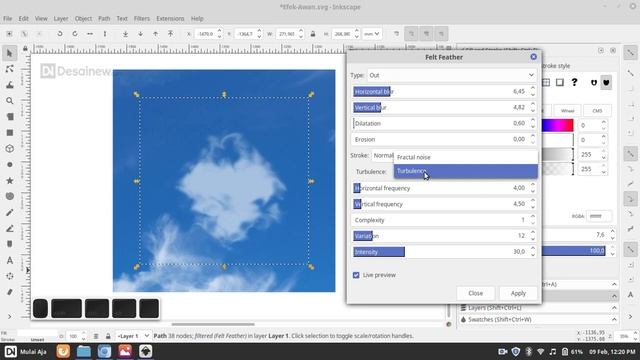The height and width of the screenshot is (360, 640).
Task: Click the RGBA hex input field
Action: (x=599, y=216)
